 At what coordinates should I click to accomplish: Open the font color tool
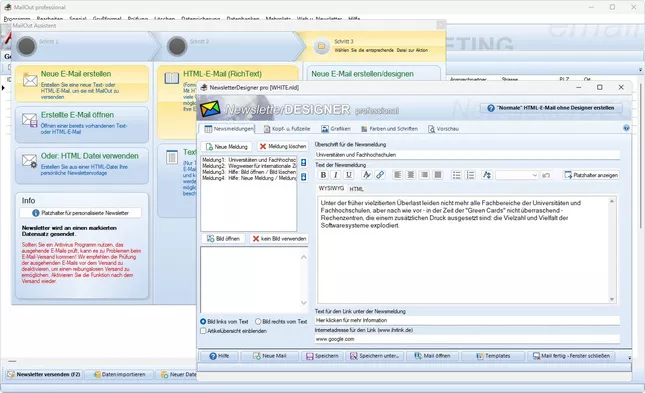(x=366, y=175)
